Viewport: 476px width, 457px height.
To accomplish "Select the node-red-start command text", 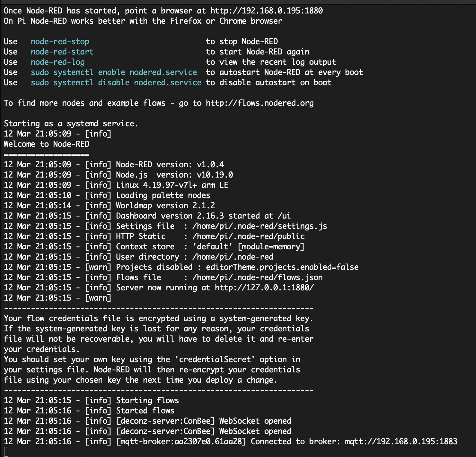I will [62, 52].
